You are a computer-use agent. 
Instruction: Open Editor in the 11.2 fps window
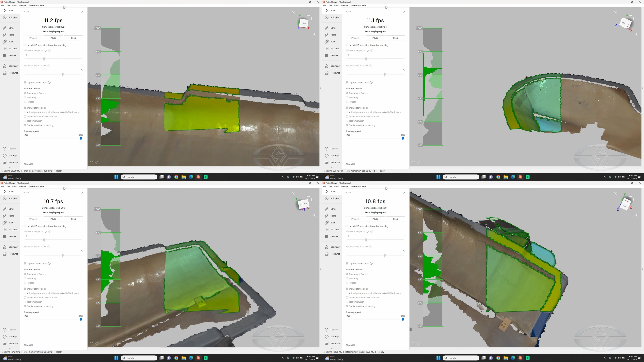coord(9,28)
